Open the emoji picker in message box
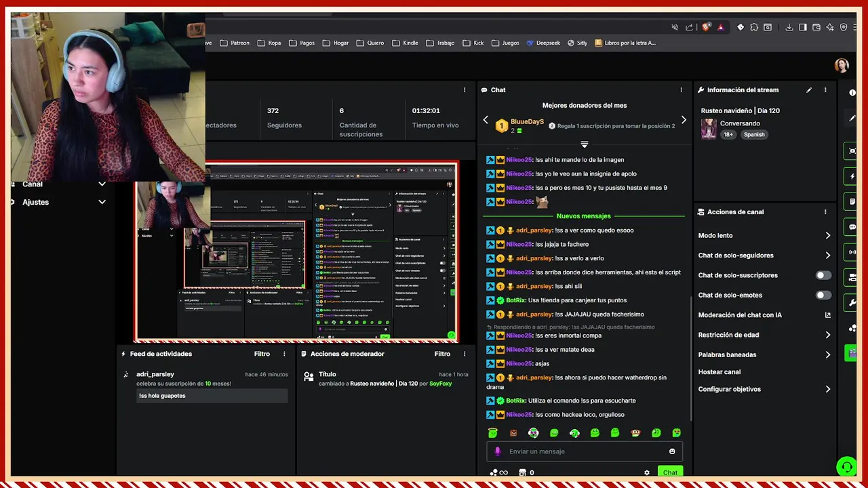The height and width of the screenshot is (488, 868). (x=672, y=451)
